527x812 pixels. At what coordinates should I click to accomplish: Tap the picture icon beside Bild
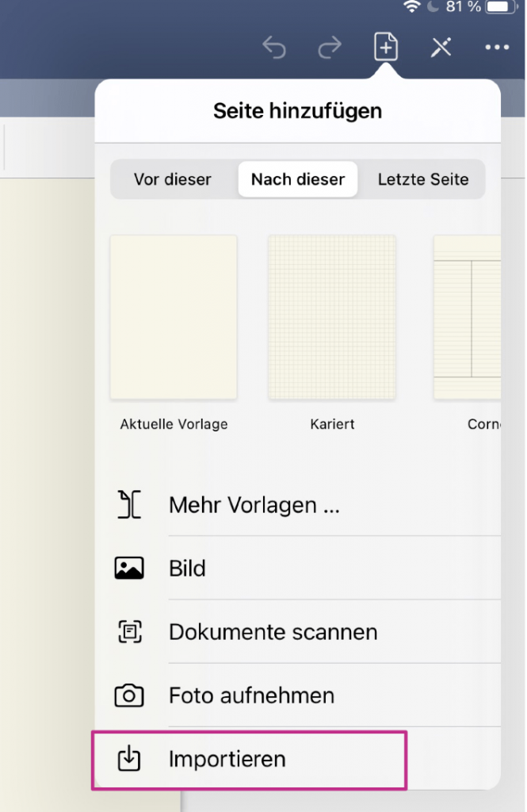(x=129, y=568)
